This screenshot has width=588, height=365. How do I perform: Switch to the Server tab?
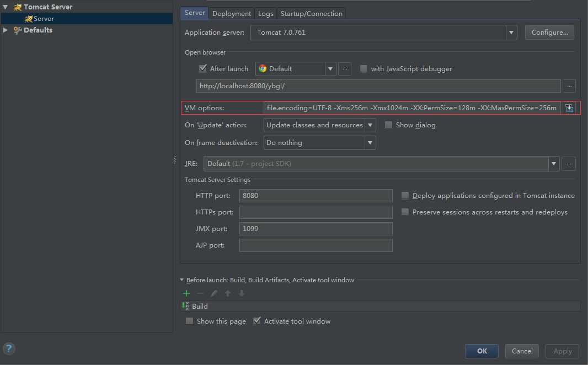coord(195,13)
